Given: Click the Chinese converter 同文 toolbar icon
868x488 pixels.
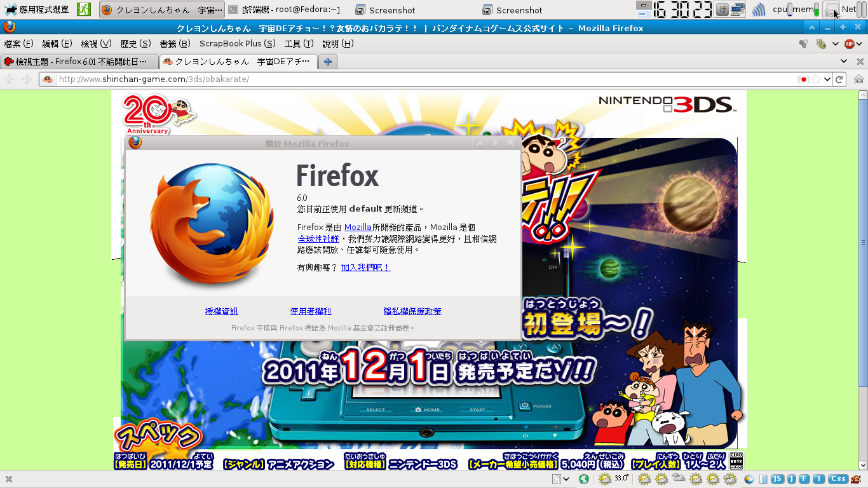Looking at the screenshot, I should (x=820, y=44).
